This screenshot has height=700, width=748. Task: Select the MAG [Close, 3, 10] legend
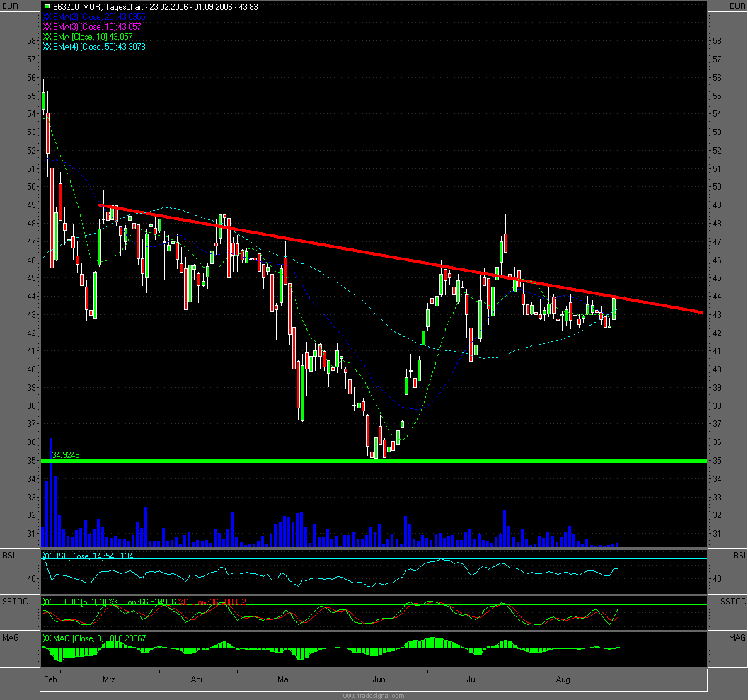tap(94, 638)
